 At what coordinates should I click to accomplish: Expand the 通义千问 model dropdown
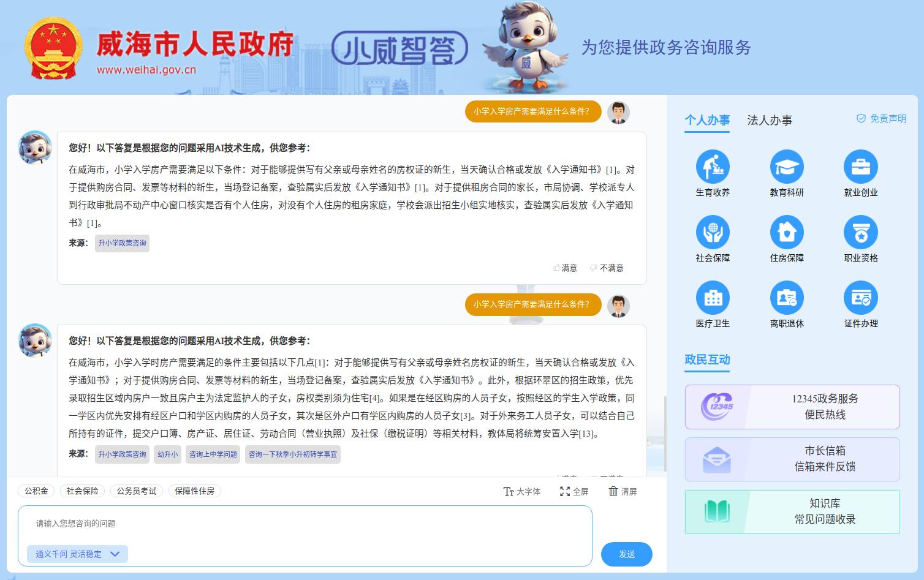click(x=77, y=554)
